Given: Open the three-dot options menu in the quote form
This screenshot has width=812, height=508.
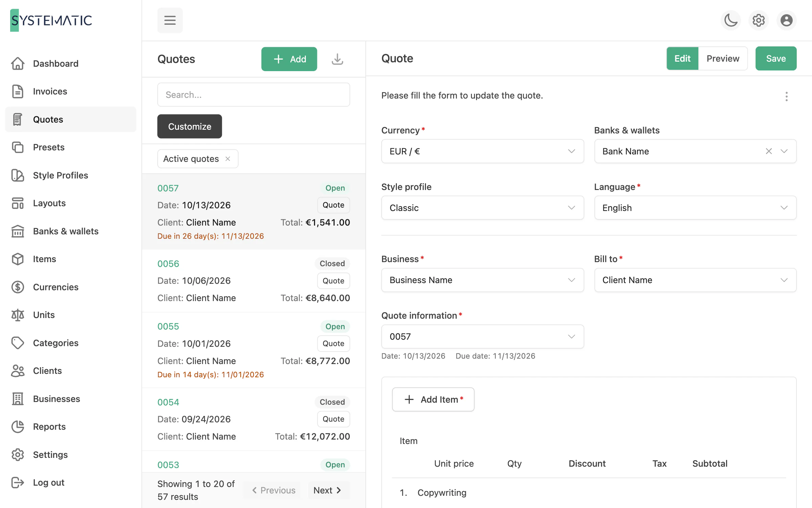Looking at the screenshot, I should click(786, 97).
